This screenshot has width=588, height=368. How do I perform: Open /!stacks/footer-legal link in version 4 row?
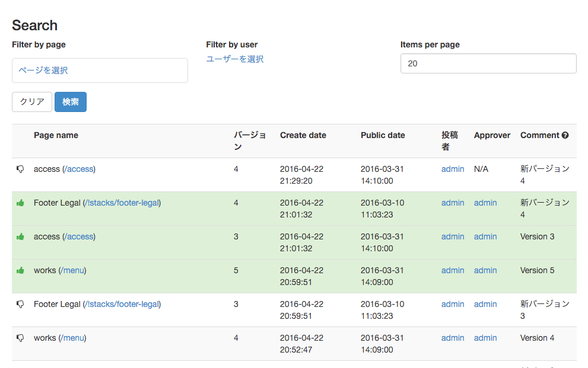tap(122, 203)
